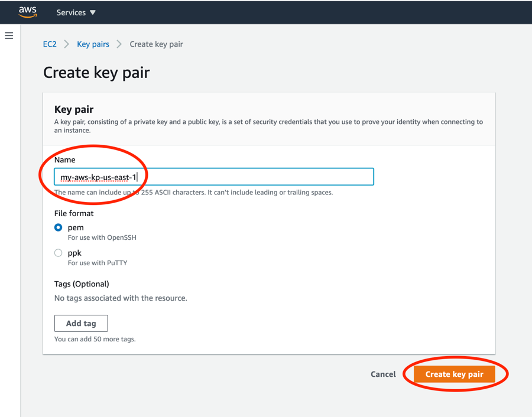This screenshot has width=532, height=417.
Task: Navigate to EC2 via breadcrumb link
Action: (x=50, y=44)
